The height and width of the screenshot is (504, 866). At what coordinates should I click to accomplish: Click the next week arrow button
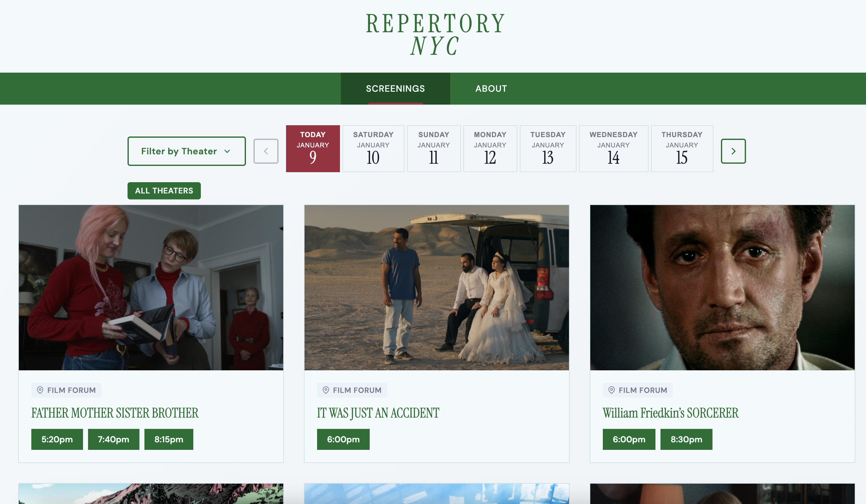[733, 151]
